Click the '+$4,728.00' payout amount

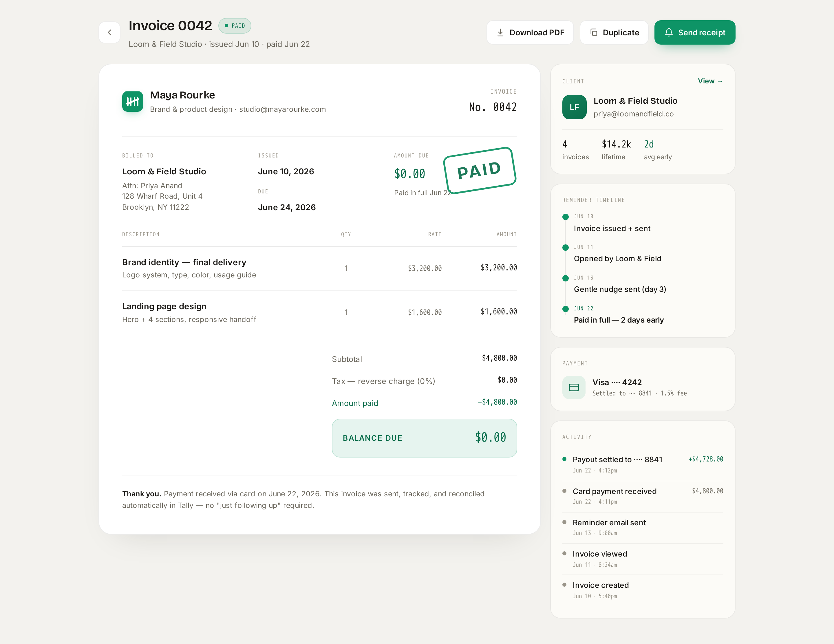[x=706, y=459]
